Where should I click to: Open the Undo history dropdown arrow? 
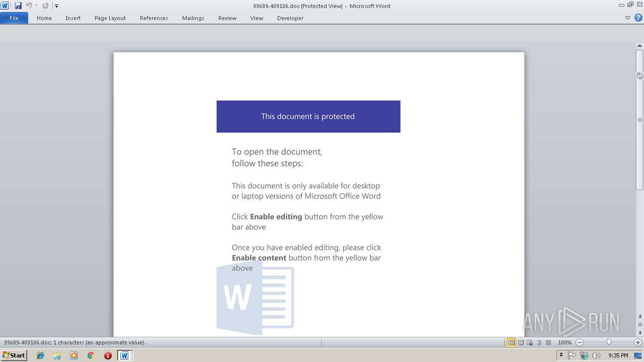(36, 6)
